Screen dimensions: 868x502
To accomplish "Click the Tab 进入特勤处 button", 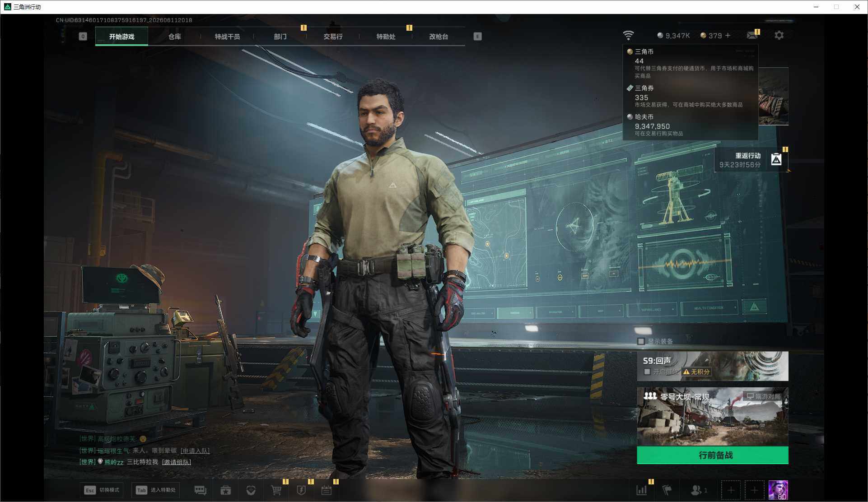I will pyautogui.click(x=156, y=490).
